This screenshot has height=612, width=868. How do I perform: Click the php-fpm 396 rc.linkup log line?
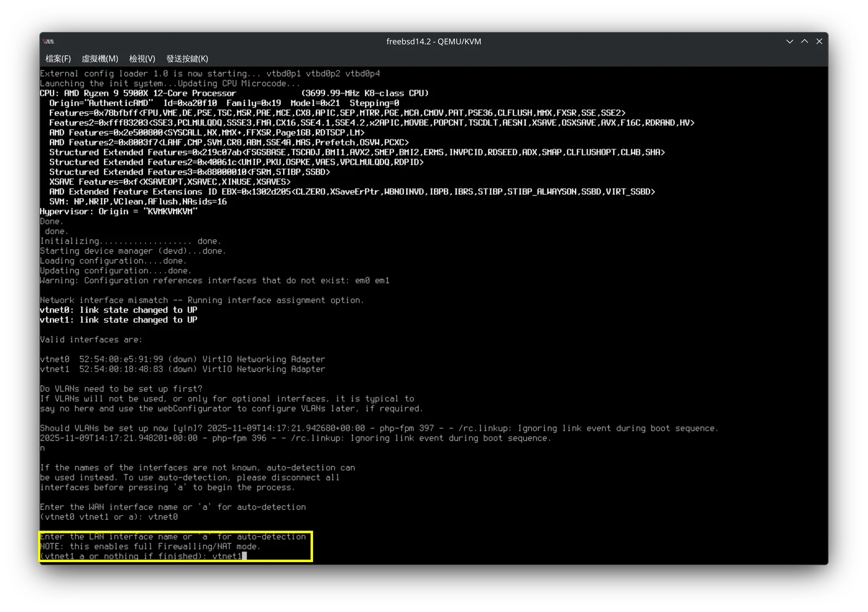point(296,438)
